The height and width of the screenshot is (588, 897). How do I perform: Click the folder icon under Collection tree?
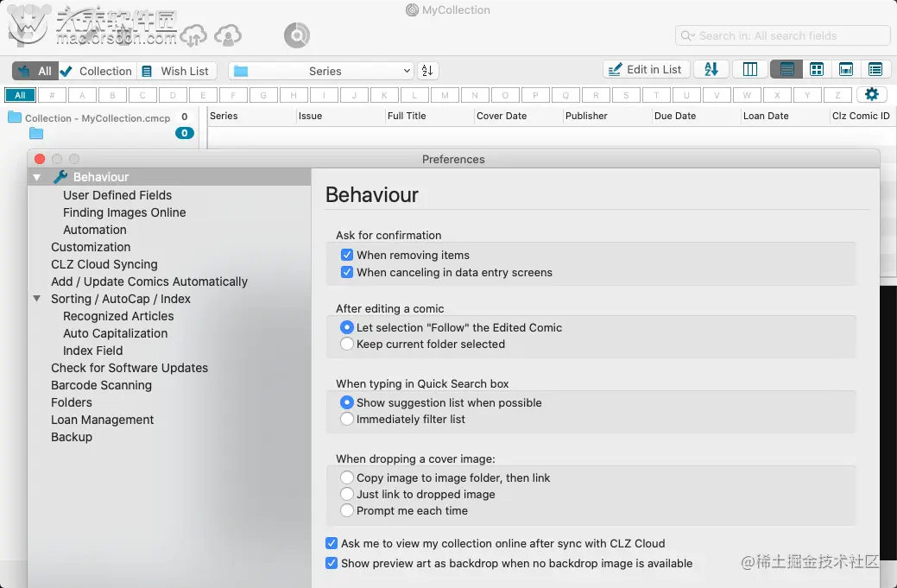pos(36,133)
